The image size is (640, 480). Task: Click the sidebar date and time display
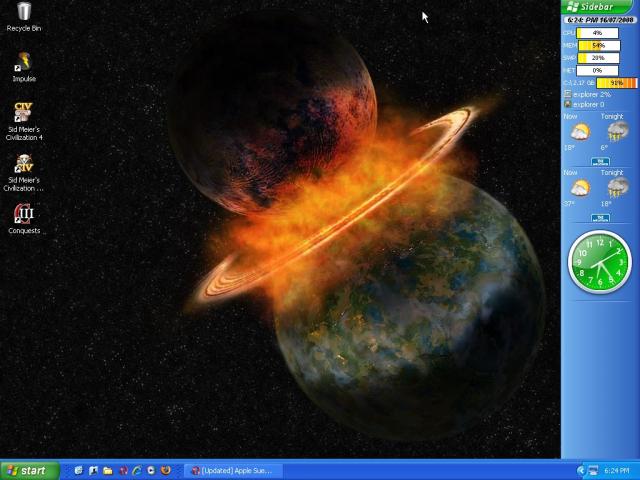coord(600,20)
